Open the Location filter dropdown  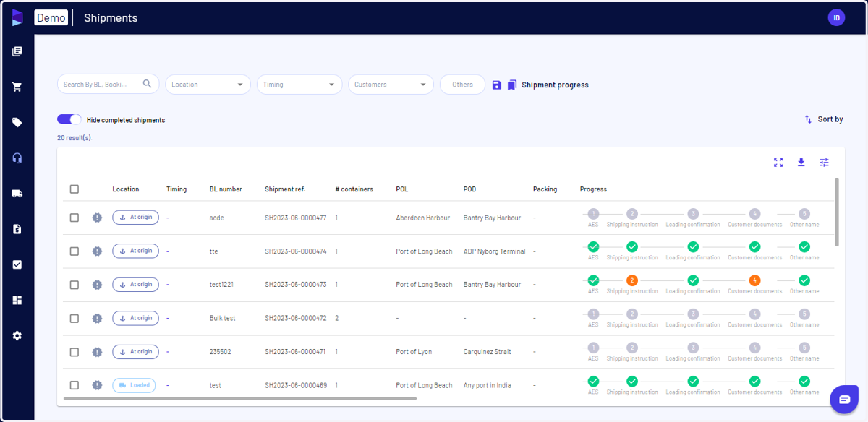[x=208, y=85]
